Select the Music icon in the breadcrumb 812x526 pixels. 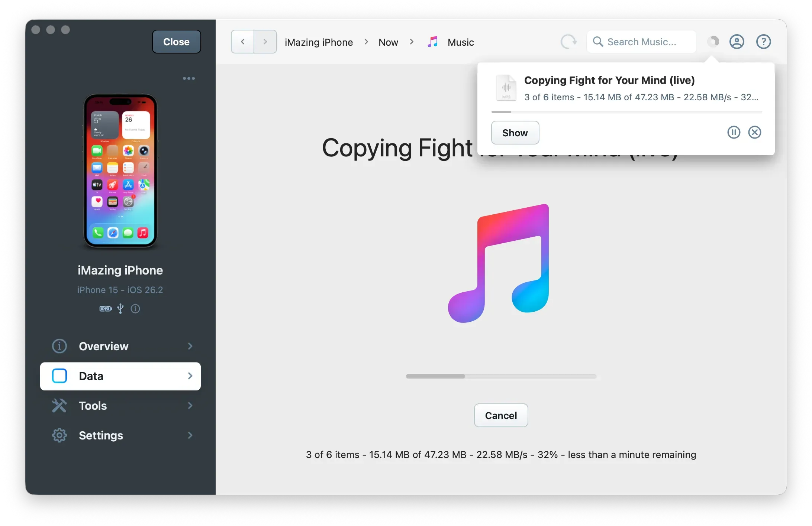tap(432, 42)
